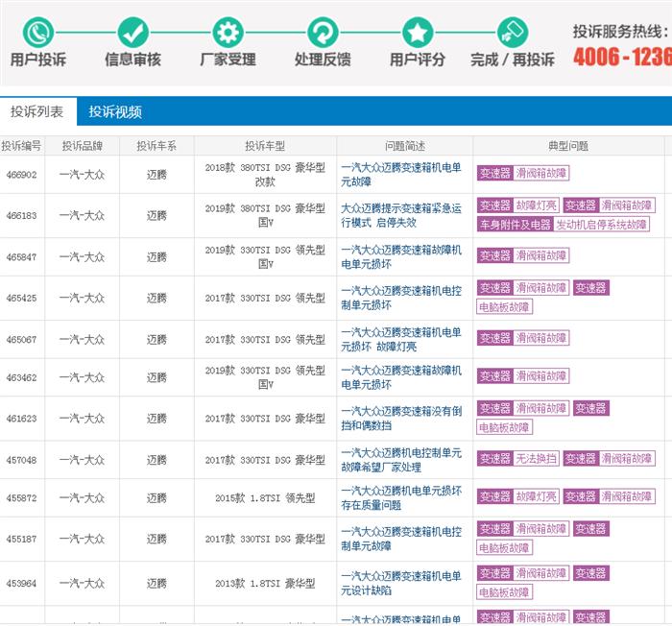Click 发动机启停系统故障 tag
The image size is (672, 626).
click(x=601, y=225)
